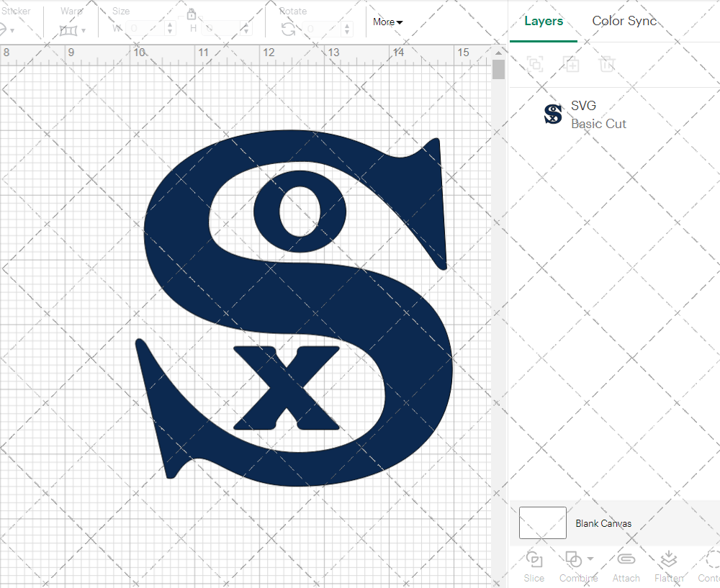The height and width of the screenshot is (588, 720).
Task: Click the Delete trash icon in Layers
Action: [608, 64]
